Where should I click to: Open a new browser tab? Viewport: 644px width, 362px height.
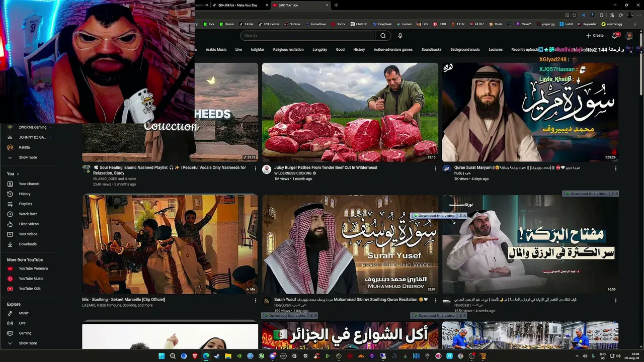click(x=336, y=5)
